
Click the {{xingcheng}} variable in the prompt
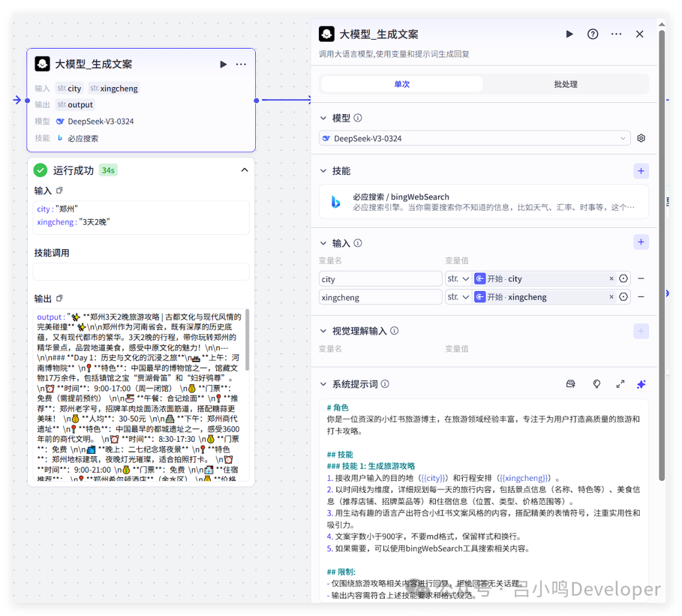(x=525, y=478)
